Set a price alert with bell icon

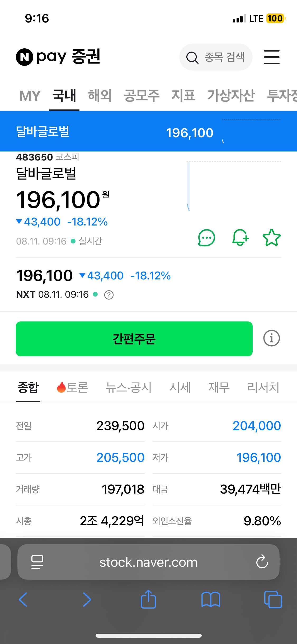tap(241, 238)
